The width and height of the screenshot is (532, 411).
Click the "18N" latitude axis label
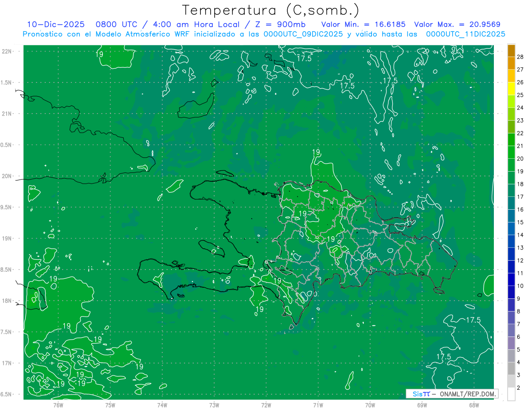tap(7, 301)
